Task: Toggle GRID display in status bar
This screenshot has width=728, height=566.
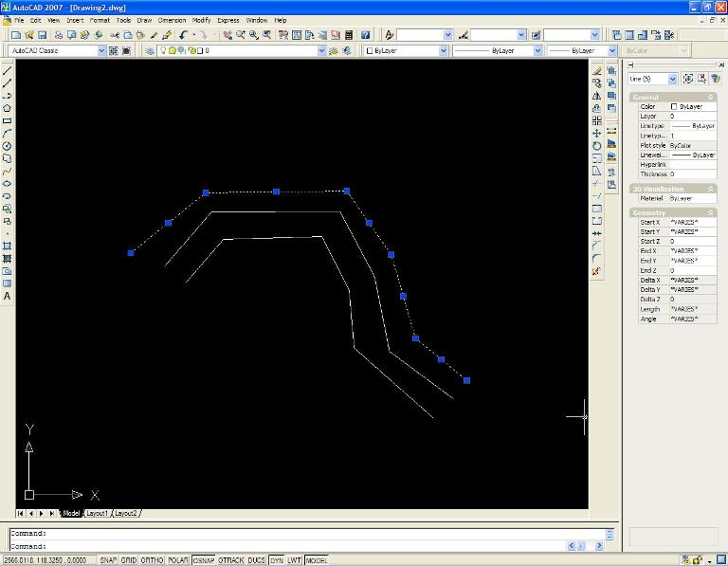Action: (129, 560)
